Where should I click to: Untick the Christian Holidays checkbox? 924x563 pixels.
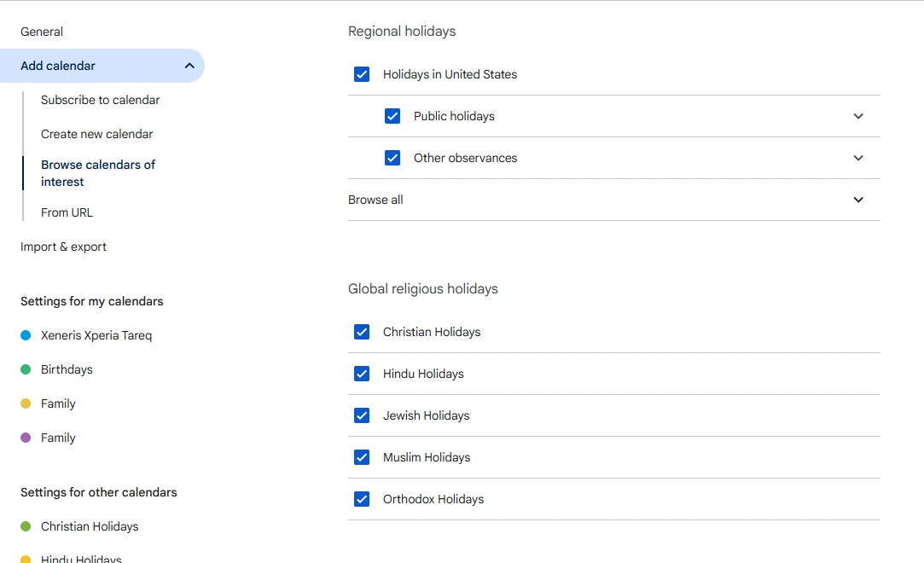[362, 332]
